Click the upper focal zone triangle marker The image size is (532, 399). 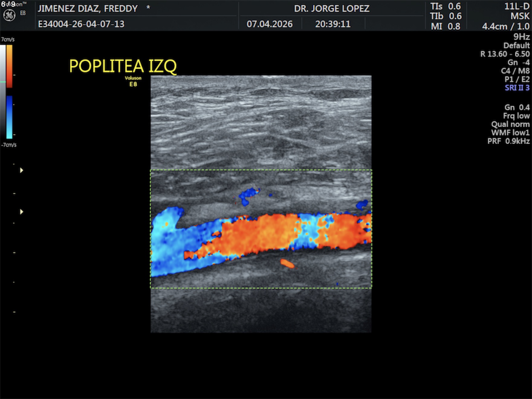tap(21, 170)
